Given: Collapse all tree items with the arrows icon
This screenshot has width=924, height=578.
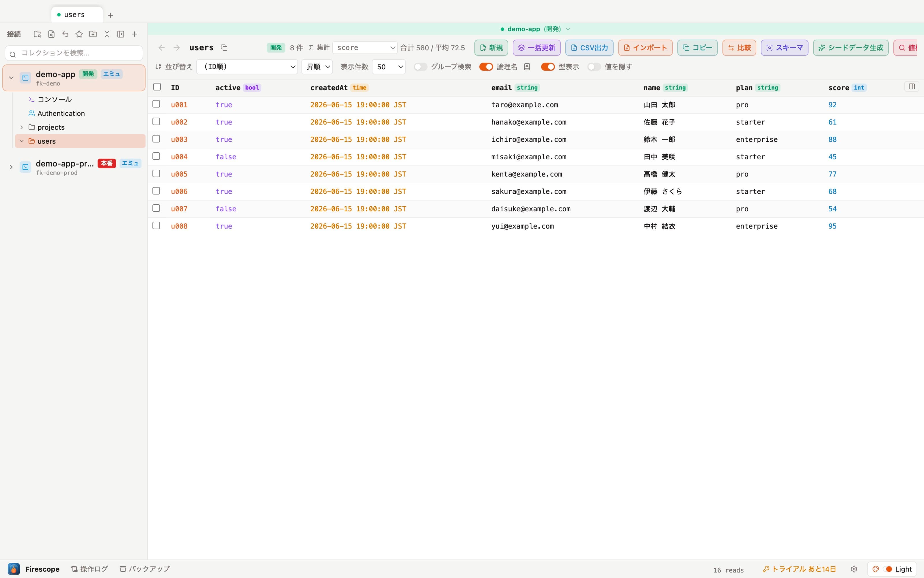Looking at the screenshot, I should [x=107, y=34].
